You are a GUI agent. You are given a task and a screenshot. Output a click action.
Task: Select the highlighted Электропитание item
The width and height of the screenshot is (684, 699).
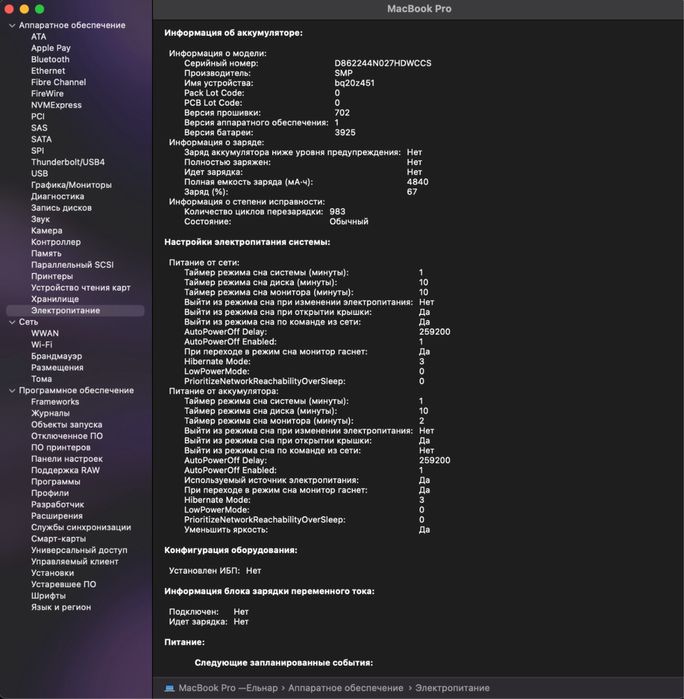[75, 311]
